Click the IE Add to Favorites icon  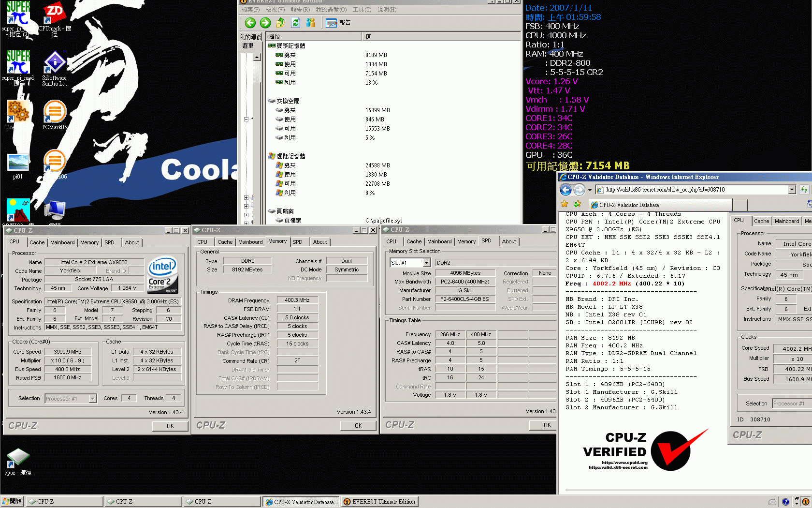coord(577,204)
